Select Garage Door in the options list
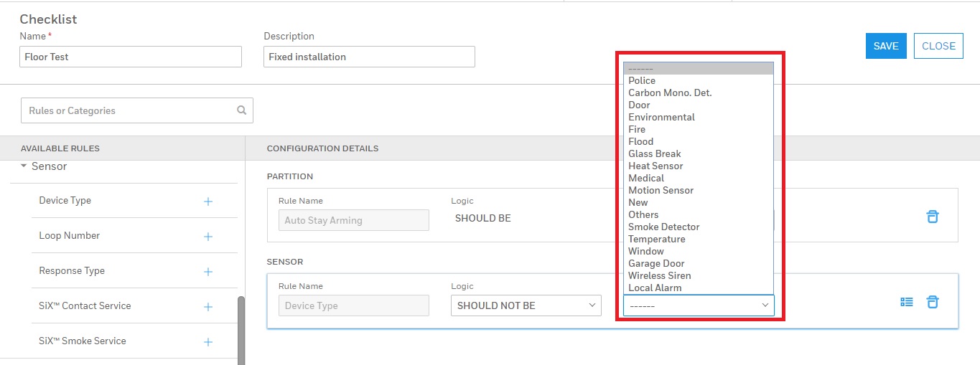 (x=656, y=263)
